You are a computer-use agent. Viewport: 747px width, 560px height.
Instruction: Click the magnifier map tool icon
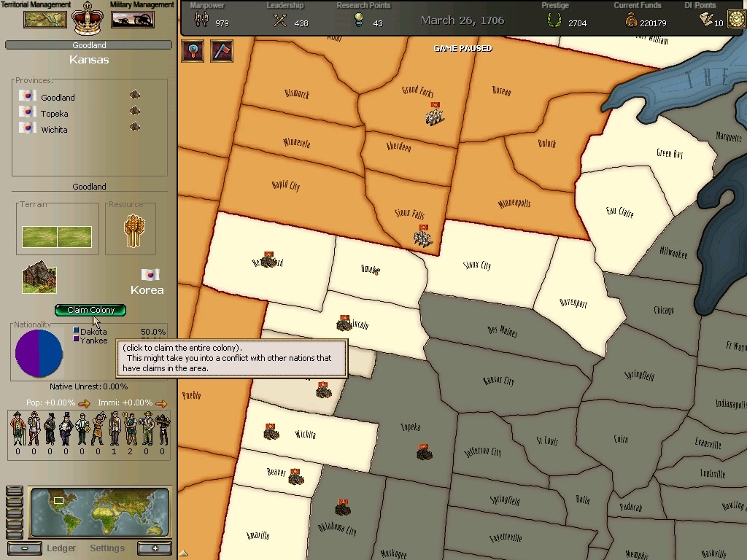193,50
